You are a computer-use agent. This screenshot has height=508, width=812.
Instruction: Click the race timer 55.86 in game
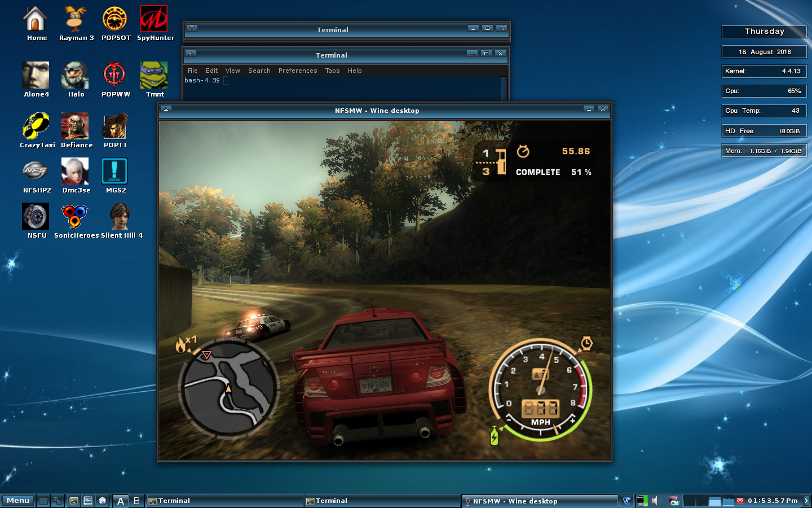[576, 151]
